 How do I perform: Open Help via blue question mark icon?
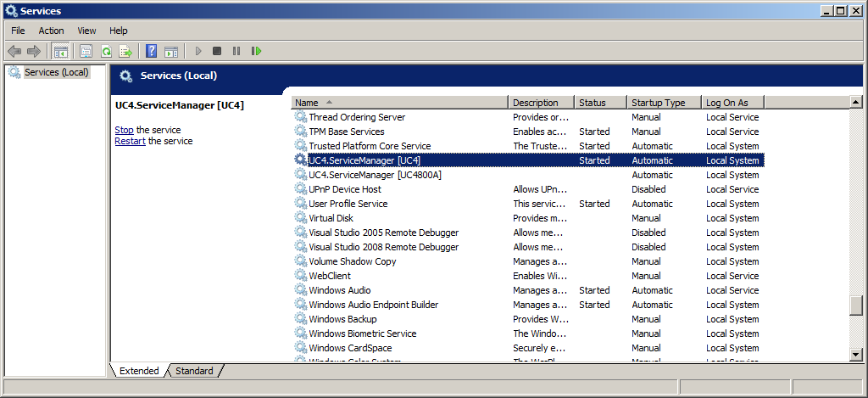(151, 52)
